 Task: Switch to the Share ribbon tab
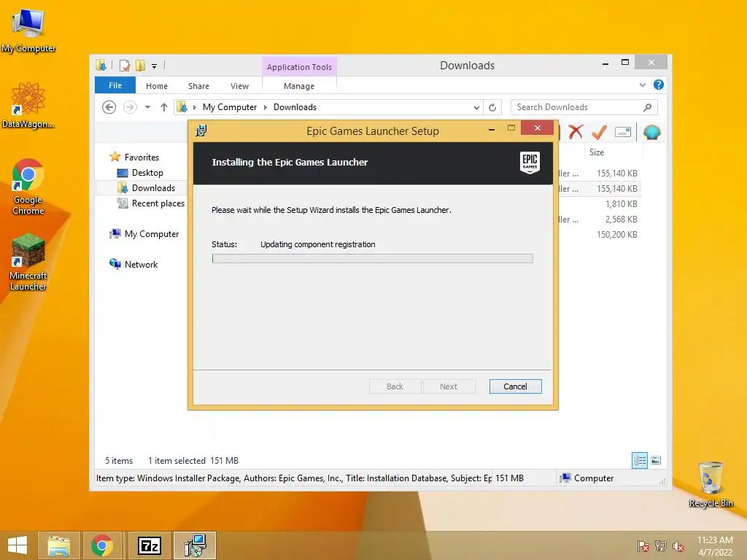click(198, 86)
